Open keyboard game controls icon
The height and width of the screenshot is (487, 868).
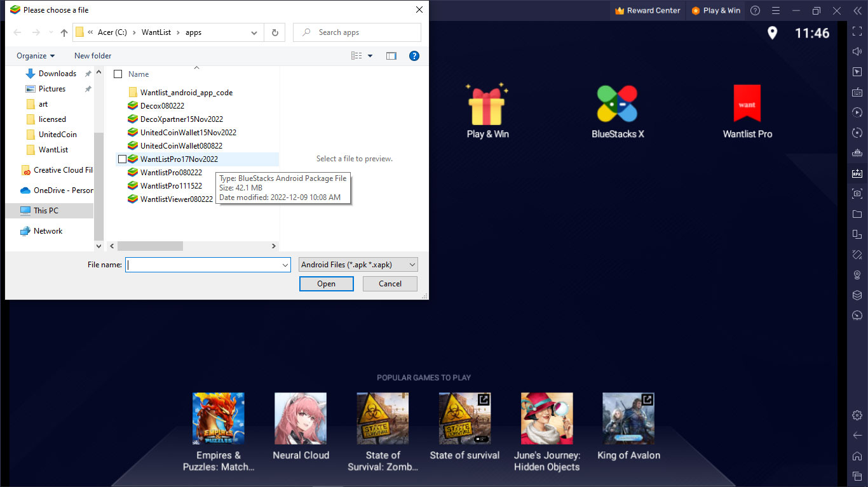tap(857, 92)
